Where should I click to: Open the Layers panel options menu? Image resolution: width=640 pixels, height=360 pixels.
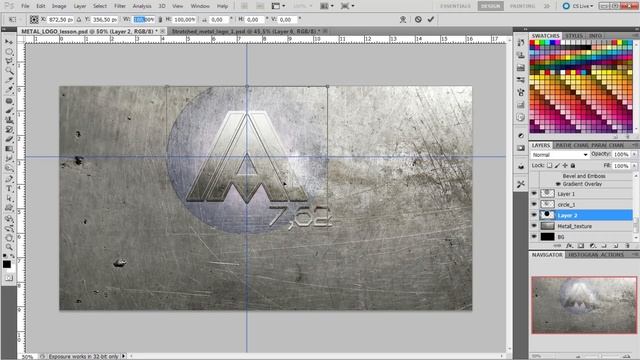click(635, 145)
